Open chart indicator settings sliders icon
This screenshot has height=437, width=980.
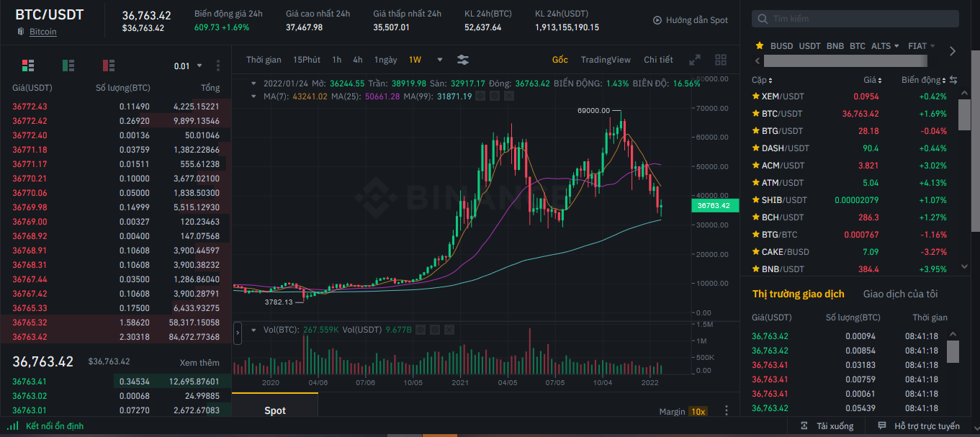[463, 60]
